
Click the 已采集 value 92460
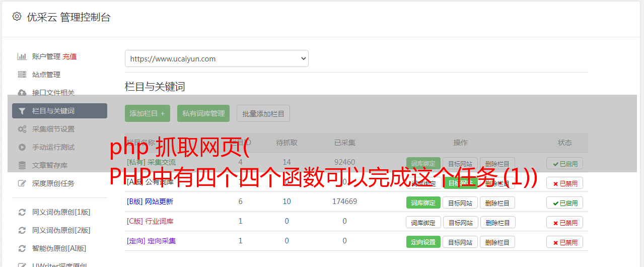(344, 162)
